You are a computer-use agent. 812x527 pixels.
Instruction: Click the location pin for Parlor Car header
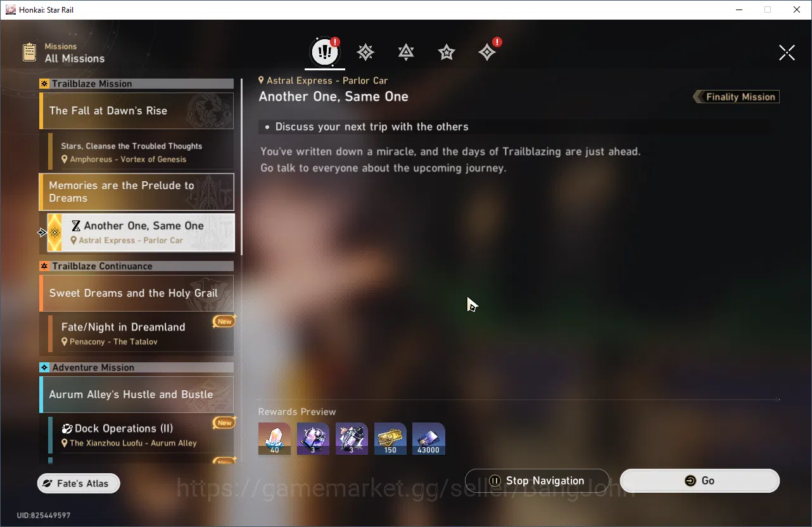261,80
